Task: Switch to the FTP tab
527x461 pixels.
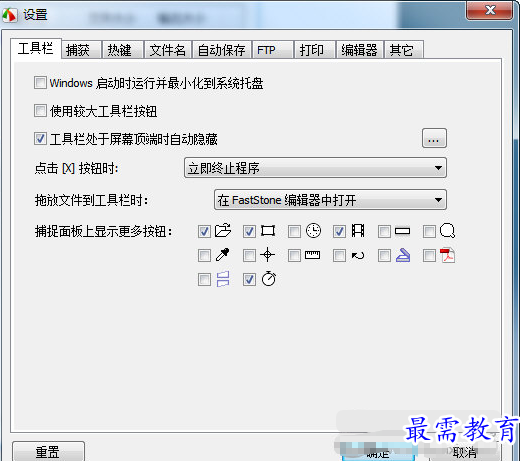Action: (273, 50)
